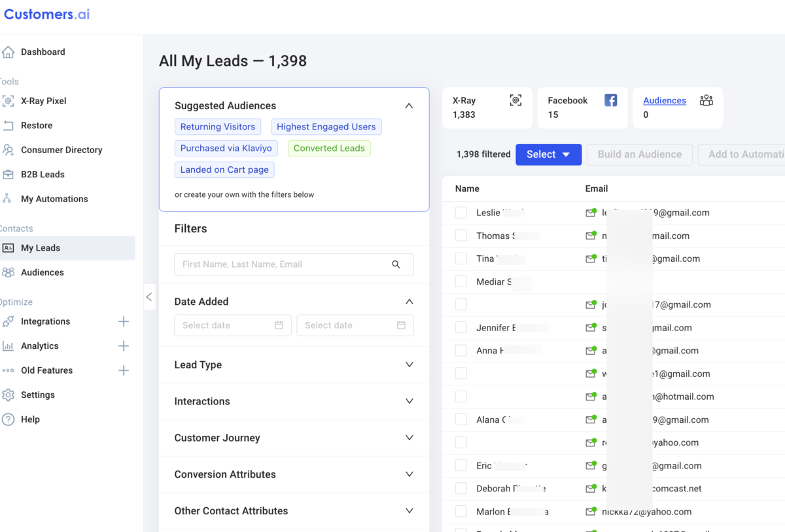Select the Purchased via Klaviyo audience
This screenshot has width=785, height=532.
(x=226, y=149)
